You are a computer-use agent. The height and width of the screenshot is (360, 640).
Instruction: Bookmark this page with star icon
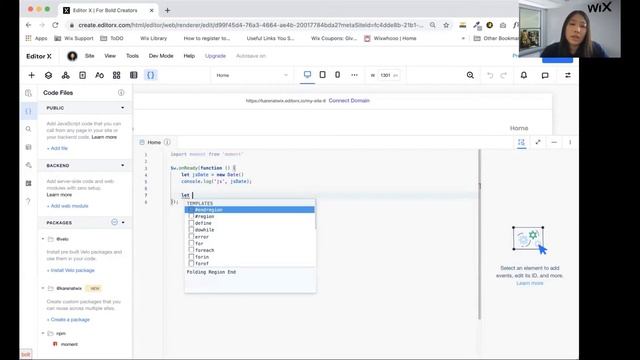pyautogui.click(x=446, y=25)
